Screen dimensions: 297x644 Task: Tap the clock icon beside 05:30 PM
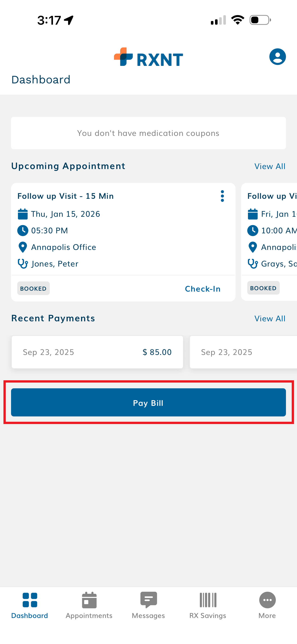pyautogui.click(x=23, y=231)
